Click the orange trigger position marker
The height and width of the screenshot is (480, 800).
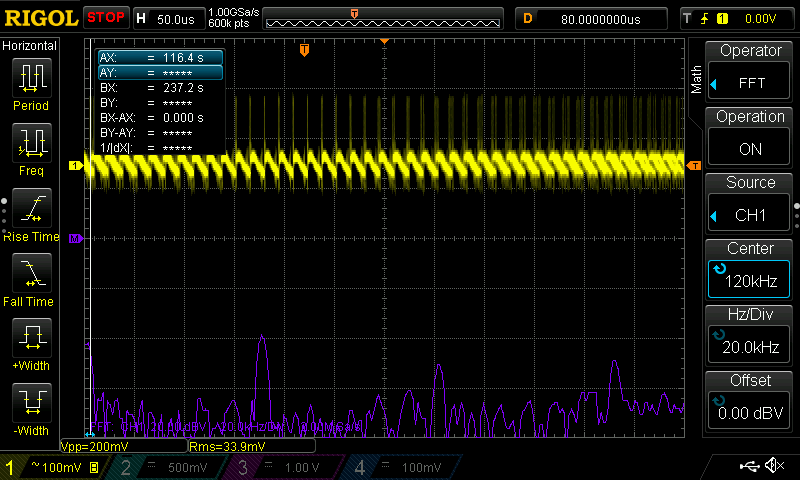[305, 49]
